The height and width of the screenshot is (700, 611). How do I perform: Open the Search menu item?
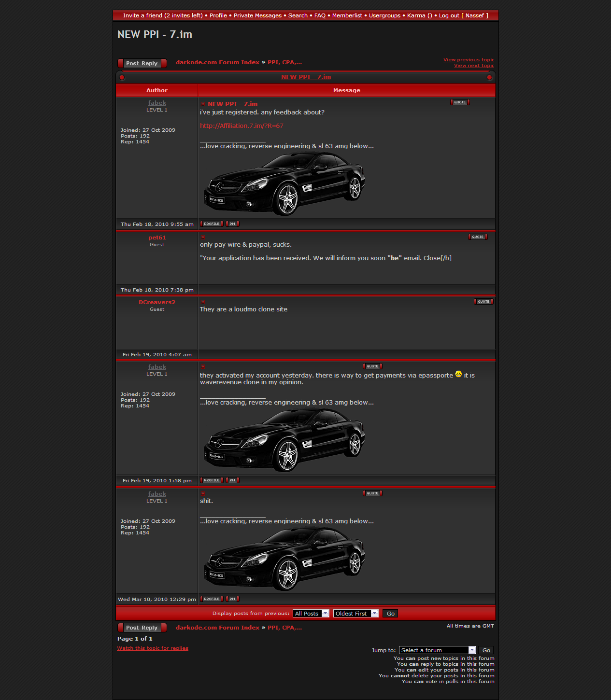(298, 15)
